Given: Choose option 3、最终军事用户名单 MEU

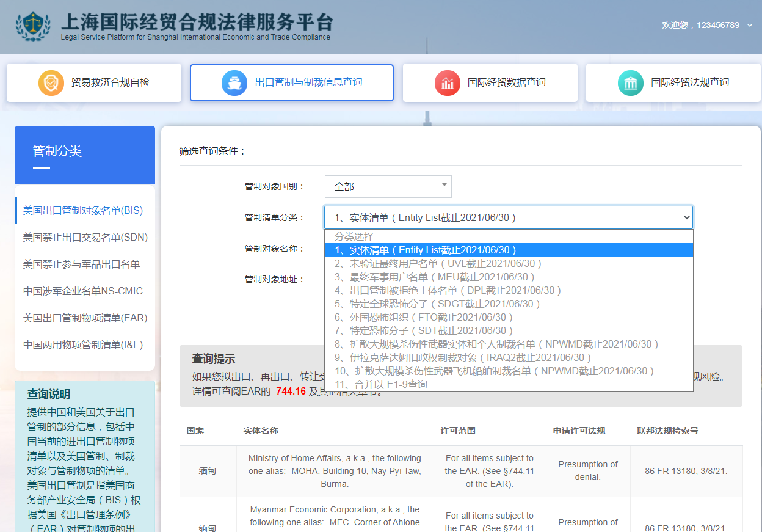Looking at the screenshot, I should coord(509,277).
